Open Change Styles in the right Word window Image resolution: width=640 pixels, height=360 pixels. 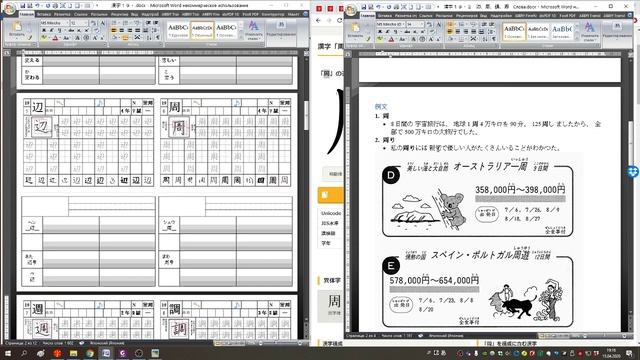pyautogui.click(x=589, y=32)
